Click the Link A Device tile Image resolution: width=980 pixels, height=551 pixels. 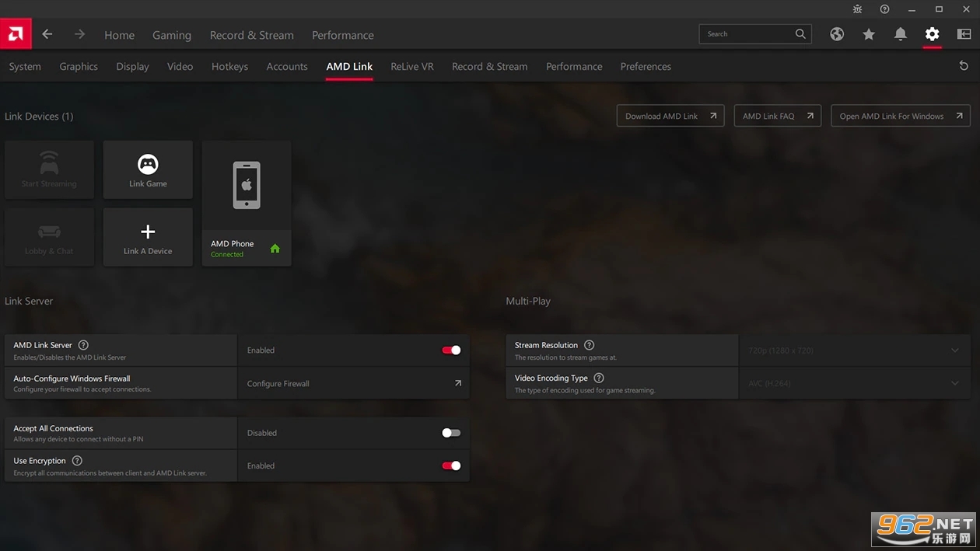click(x=148, y=237)
